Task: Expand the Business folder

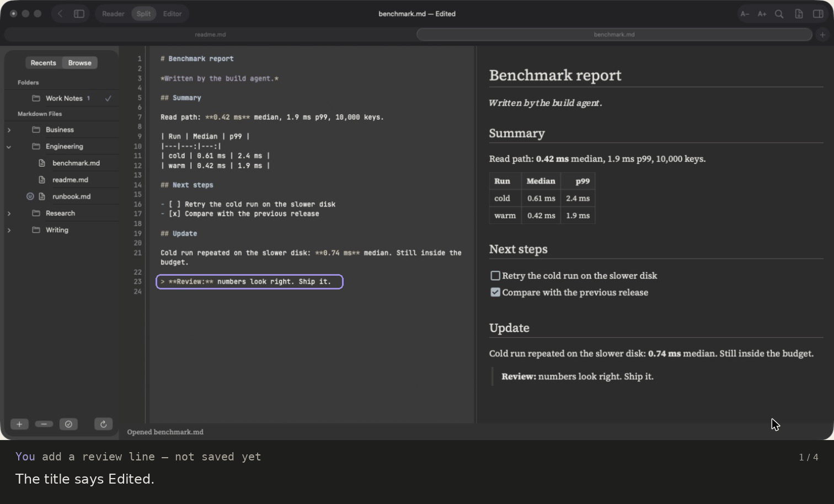Action: [x=9, y=130]
